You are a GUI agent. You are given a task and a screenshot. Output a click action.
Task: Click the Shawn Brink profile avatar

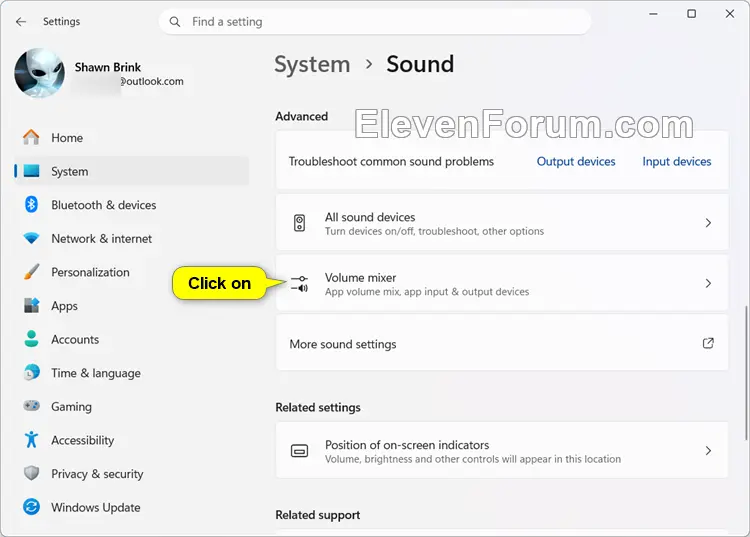(40, 73)
